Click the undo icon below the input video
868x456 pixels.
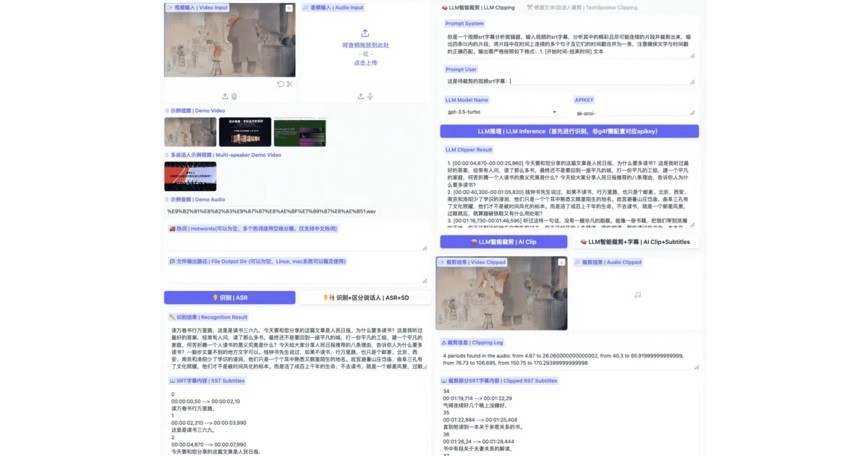coord(281,84)
